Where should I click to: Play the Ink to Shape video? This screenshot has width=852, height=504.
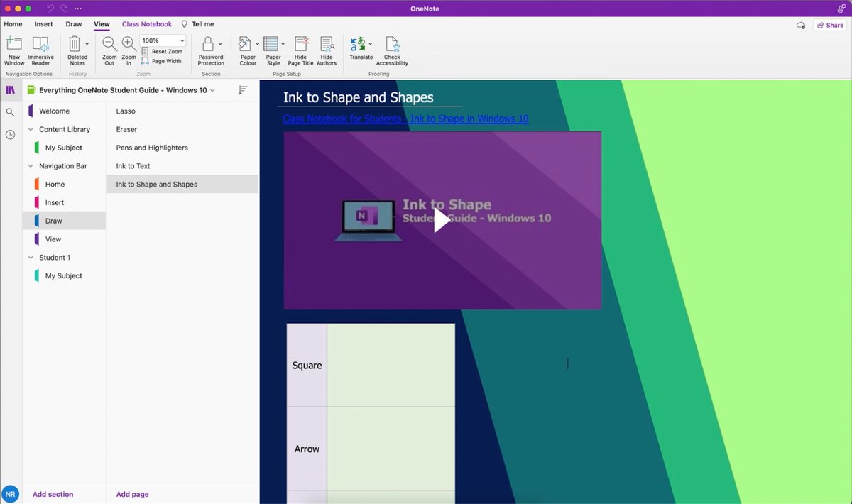point(442,220)
